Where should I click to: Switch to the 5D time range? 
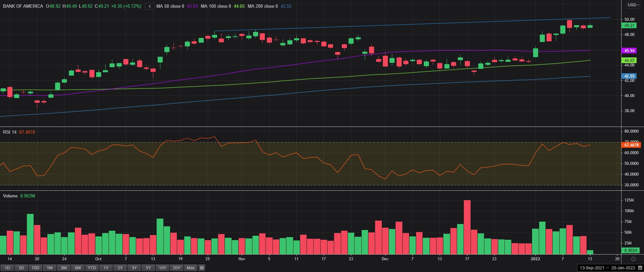[21, 268]
